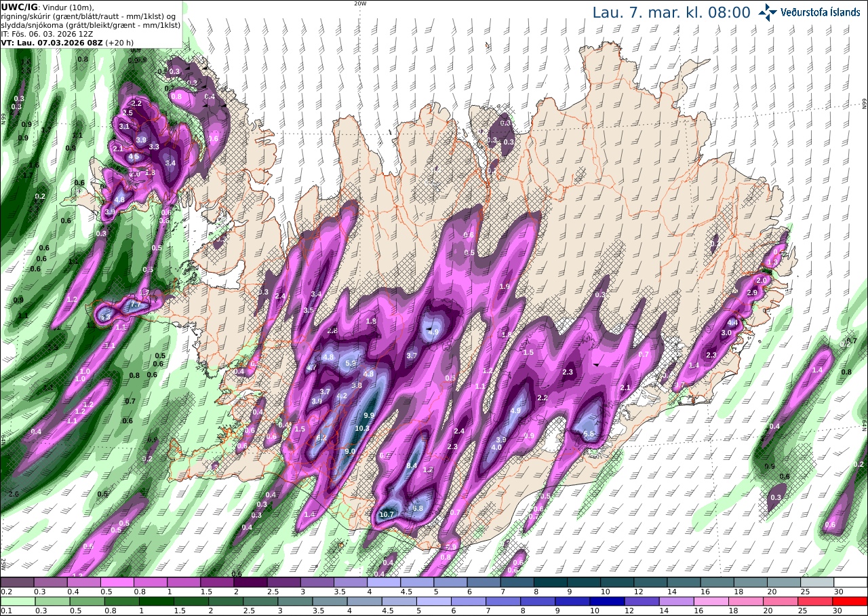Click the 'Lau. 7. mar. kl. 08:00' title

click(x=671, y=13)
